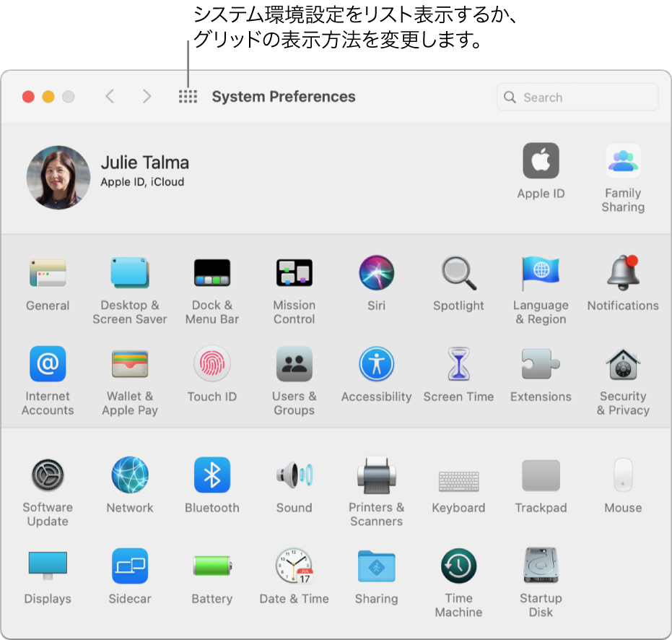This screenshot has height=640, width=672.
Task: Open Displays preferences
Action: pos(48,566)
